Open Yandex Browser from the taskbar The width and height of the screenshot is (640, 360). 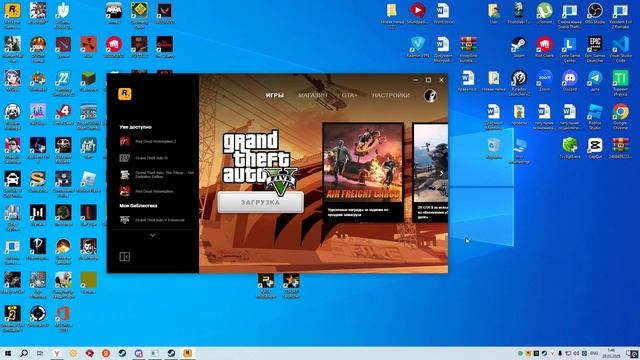(x=57, y=353)
